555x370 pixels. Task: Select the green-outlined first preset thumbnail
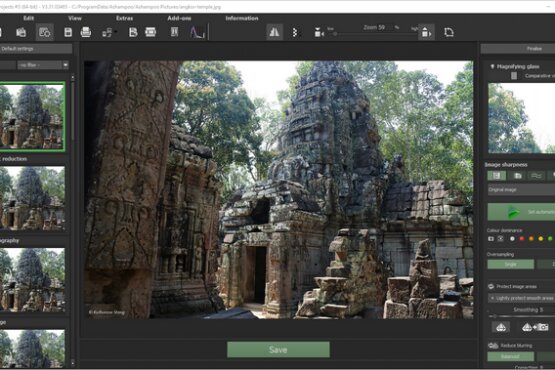pos(33,116)
